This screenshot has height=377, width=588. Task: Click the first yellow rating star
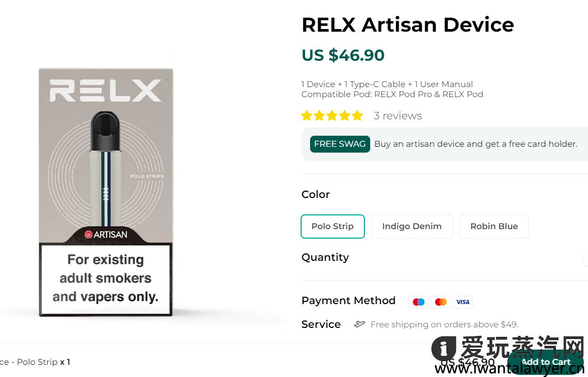(307, 116)
